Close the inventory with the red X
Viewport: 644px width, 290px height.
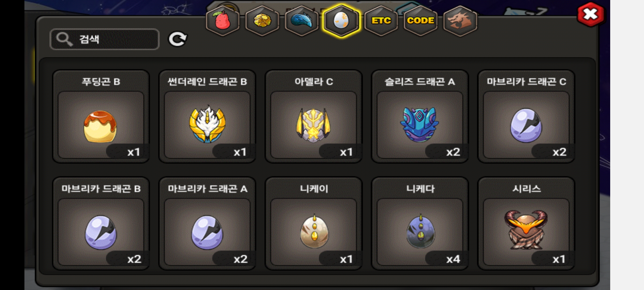tap(591, 15)
